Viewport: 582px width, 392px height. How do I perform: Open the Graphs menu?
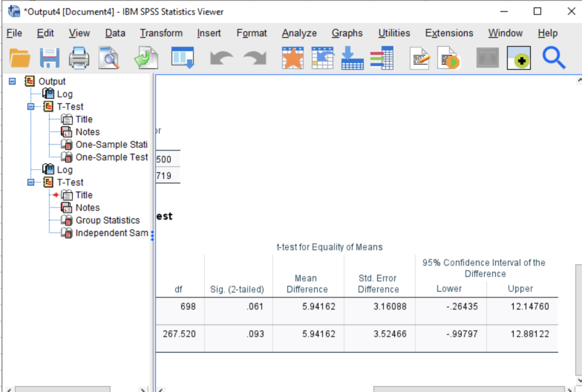click(347, 33)
